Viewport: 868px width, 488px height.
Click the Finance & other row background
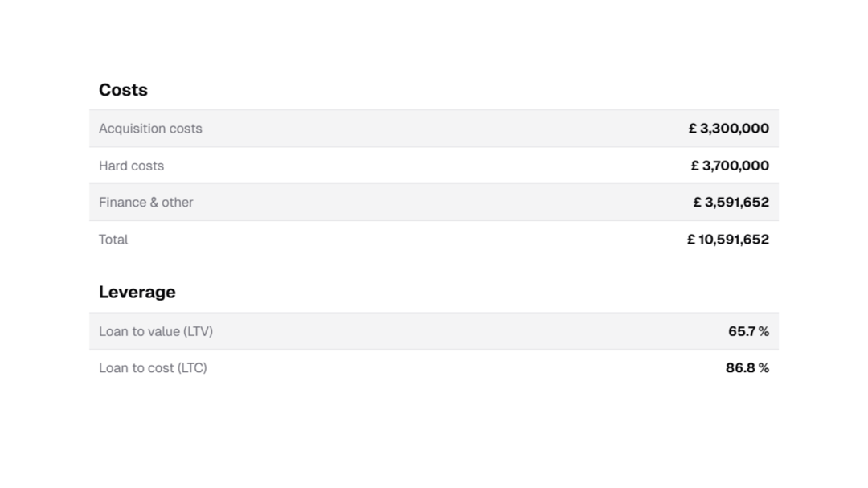434,202
